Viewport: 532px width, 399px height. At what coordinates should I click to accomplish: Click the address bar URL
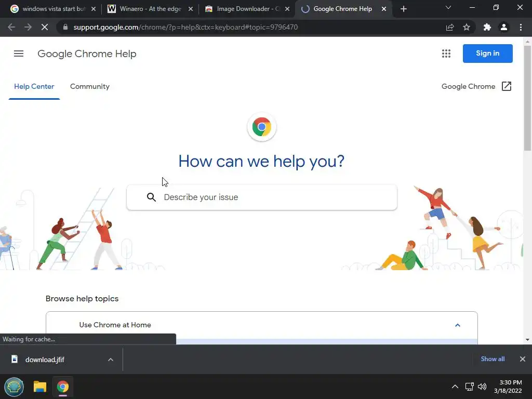tap(185, 27)
